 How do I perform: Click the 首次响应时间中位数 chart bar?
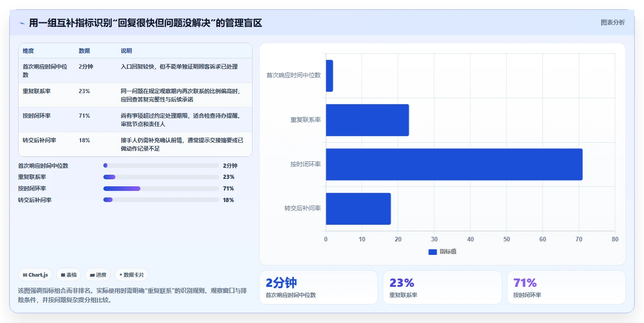click(329, 76)
